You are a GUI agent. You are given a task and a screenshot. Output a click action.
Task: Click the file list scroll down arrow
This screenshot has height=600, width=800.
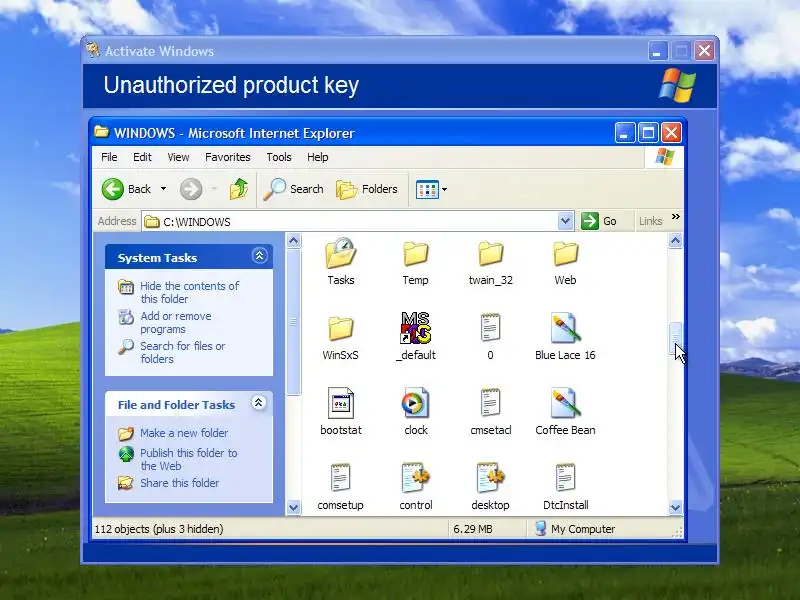[675, 508]
